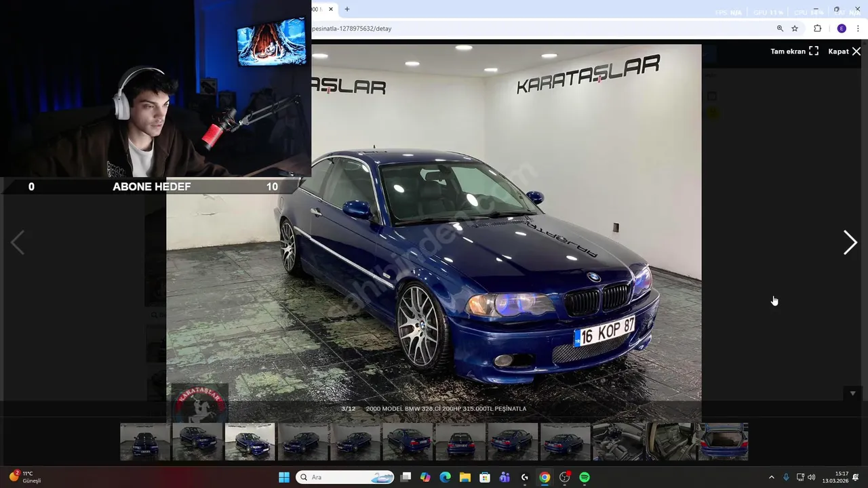This screenshot has width=868, height=488.
Task: Open the notifications bell icon
Action: (x=856, y=477)
